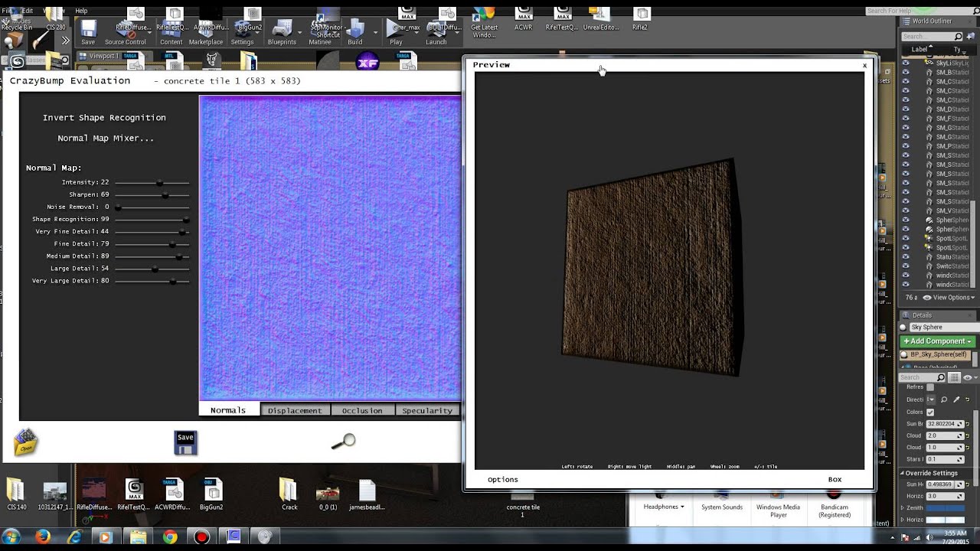This screenshot has height=551, width=980.
Task: Click the Firefox icon on the taskbar
Action: (x=43, y=537)
